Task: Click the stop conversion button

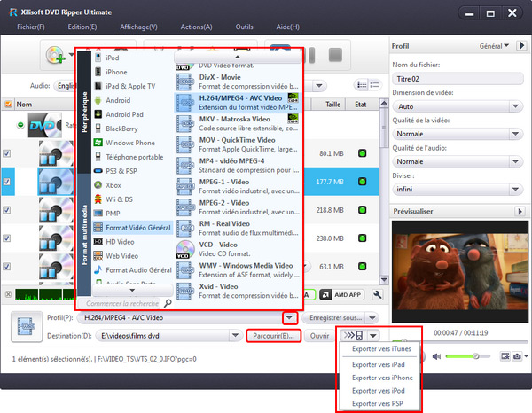Action: pyautogui.click(x=335, y=55)
